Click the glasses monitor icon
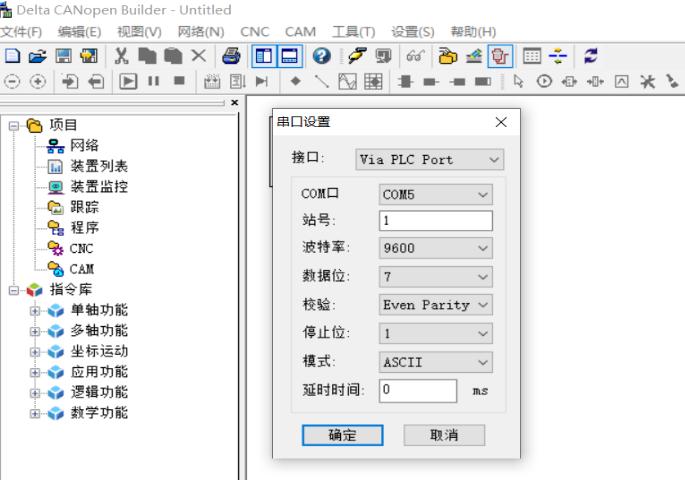This screenshot has width=685, height=480. pyautogui.click(x=415, y=56)
